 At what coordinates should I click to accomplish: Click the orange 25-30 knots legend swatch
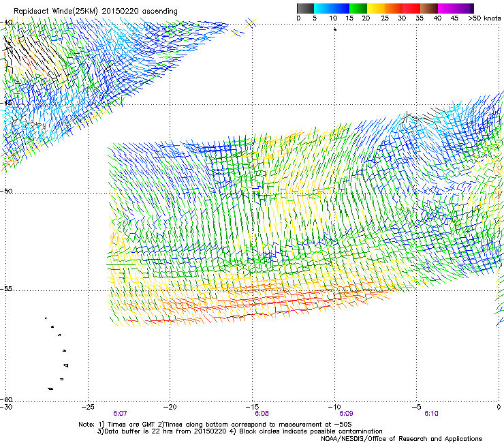[x=394, y=8]
